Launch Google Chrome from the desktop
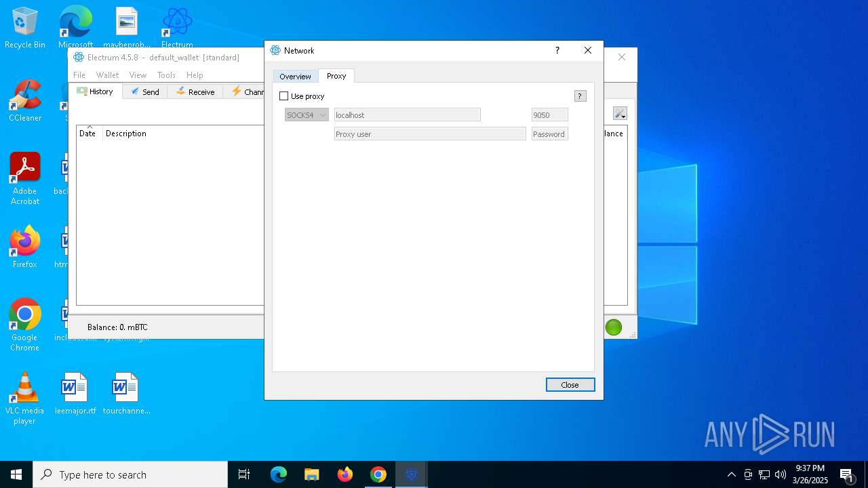 (25, 325)
